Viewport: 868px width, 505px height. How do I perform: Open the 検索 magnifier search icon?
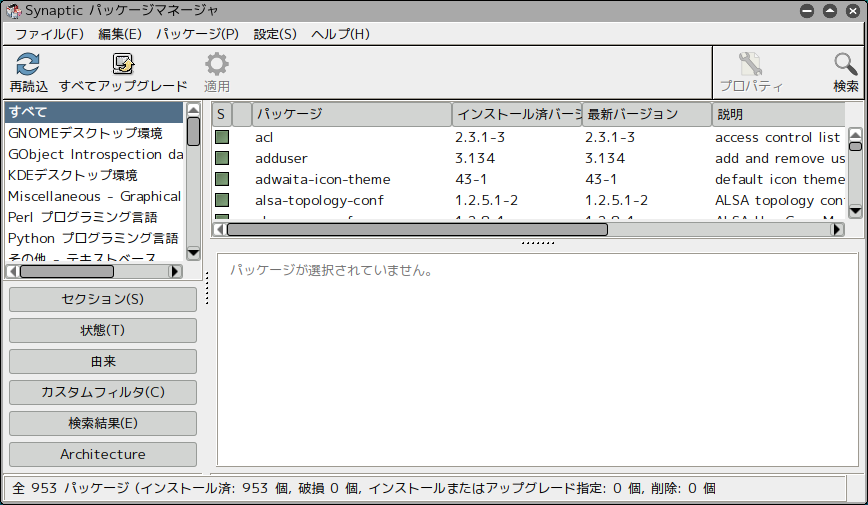coord(845,64)
